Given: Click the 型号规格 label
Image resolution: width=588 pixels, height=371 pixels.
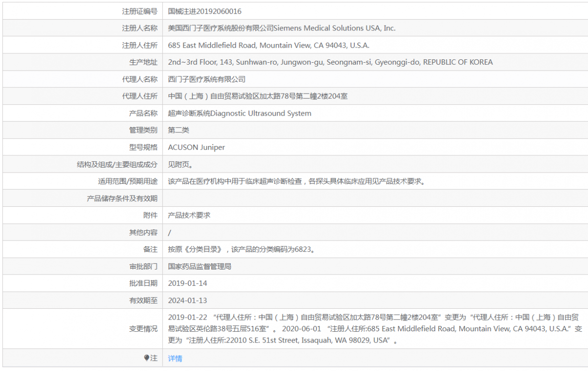Looking at the screenshot, I should [143, 147].
